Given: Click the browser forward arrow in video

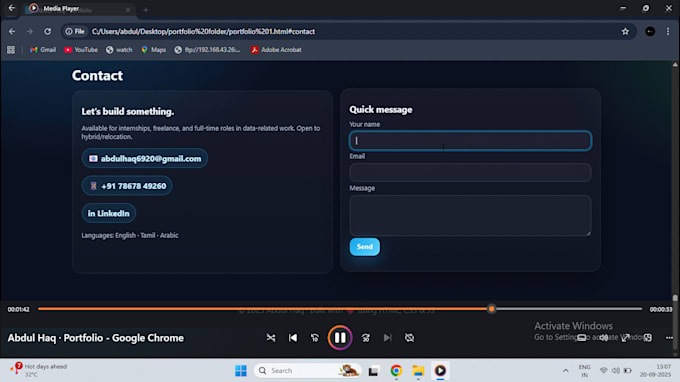Looking at the screenshot, I should (x=29, y=31).
